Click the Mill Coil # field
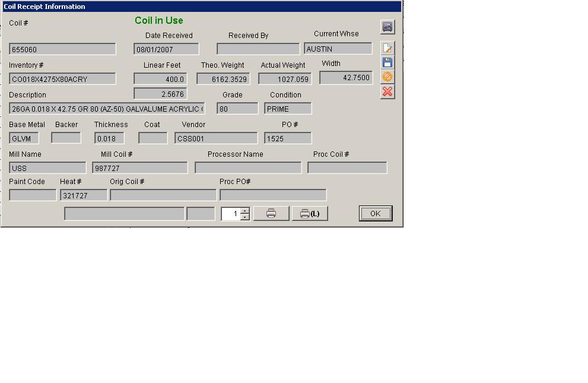 click(x=139, y=168)
